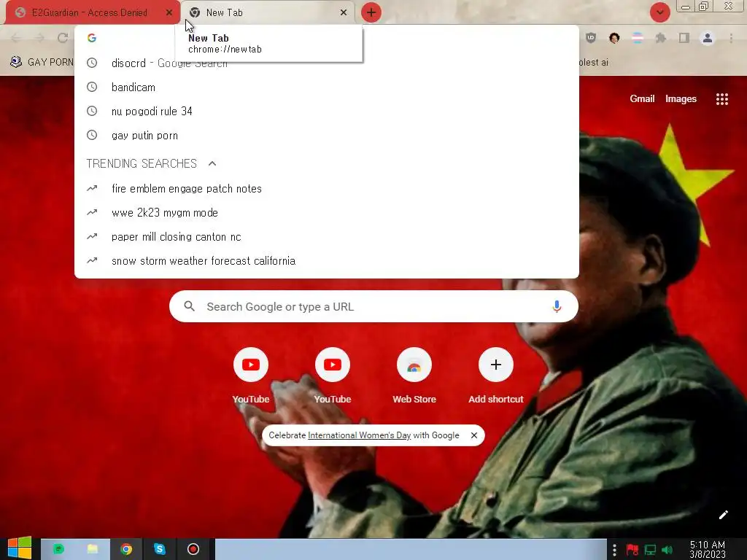Image resolution: width=747 pixels, height=560 pixels.
Task: Click the Google G icon in the omnibox dropdown
Action: pos(92,38)
